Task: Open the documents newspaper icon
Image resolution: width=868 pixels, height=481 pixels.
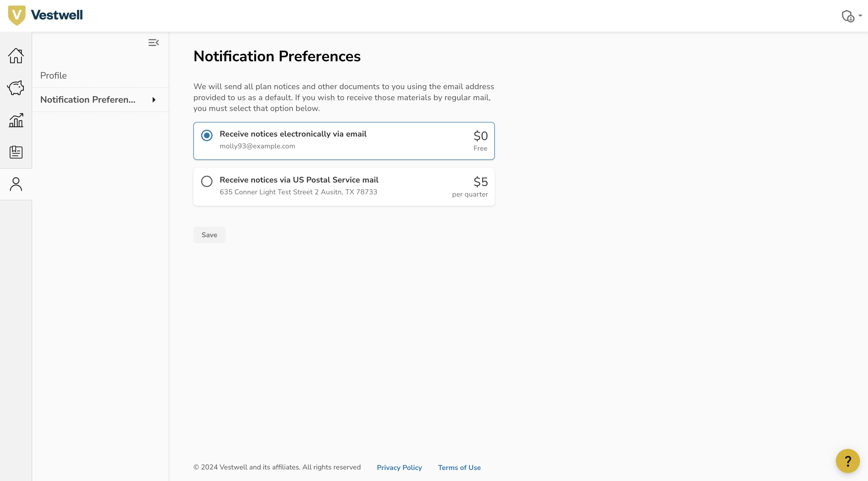Action: tap(16, 152)
